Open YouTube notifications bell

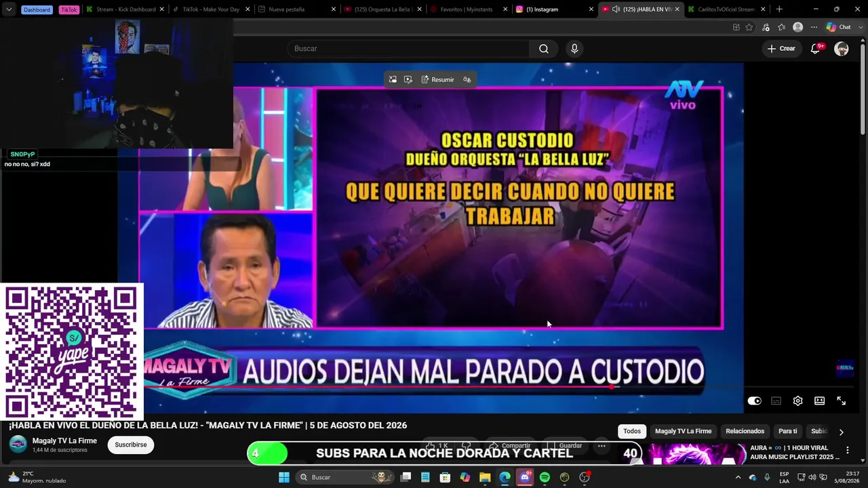click(x=816, y=49)
